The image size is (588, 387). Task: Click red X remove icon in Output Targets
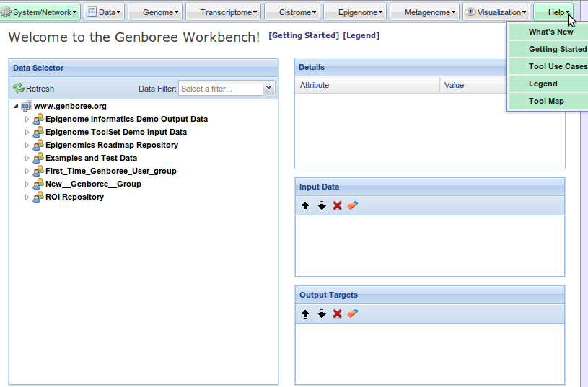click(337, 314)
